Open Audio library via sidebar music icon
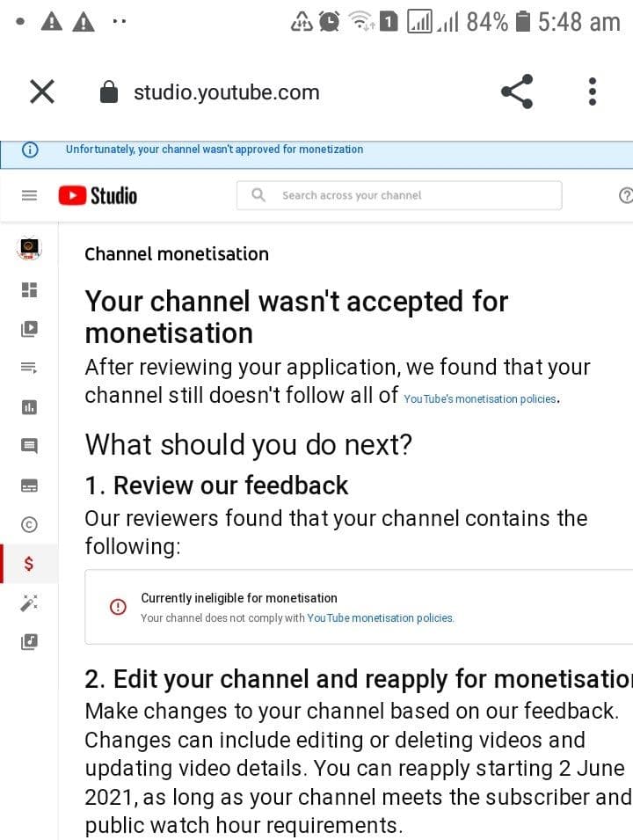This screenshot has height=840, width=633. 30,641
